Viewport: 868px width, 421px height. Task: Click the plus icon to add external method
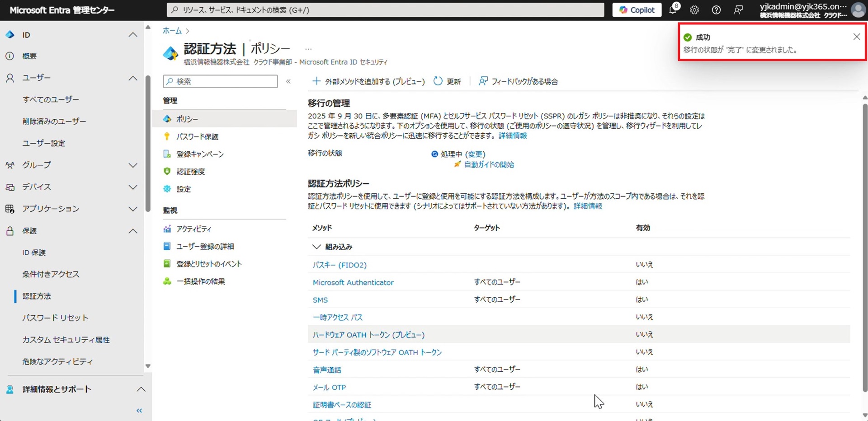click(316, 81)
